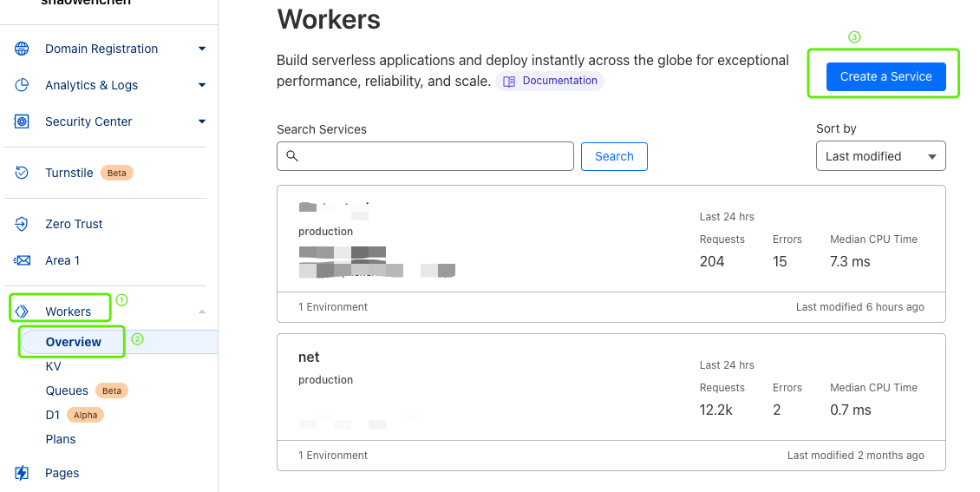Viewport: 980px width, 492px height.
Task: Open Queues Beta submenu item
Action: [x=67, y=390]
